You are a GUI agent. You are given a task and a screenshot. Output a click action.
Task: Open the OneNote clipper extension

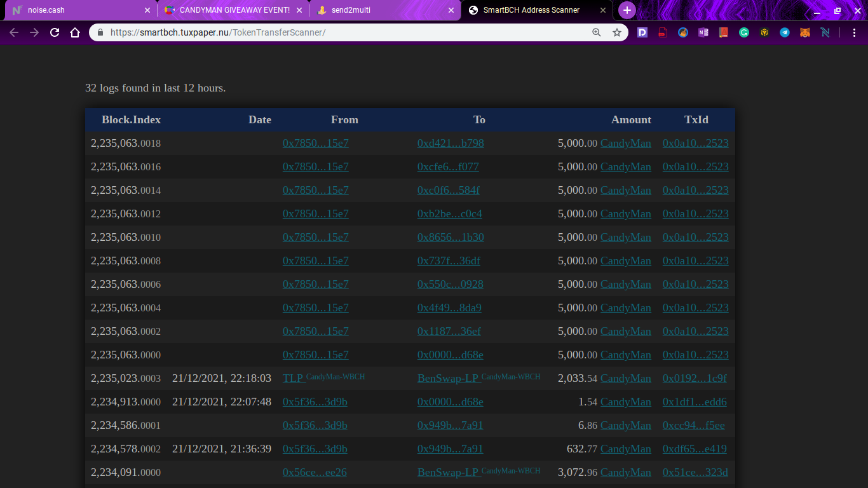[703, 32]
